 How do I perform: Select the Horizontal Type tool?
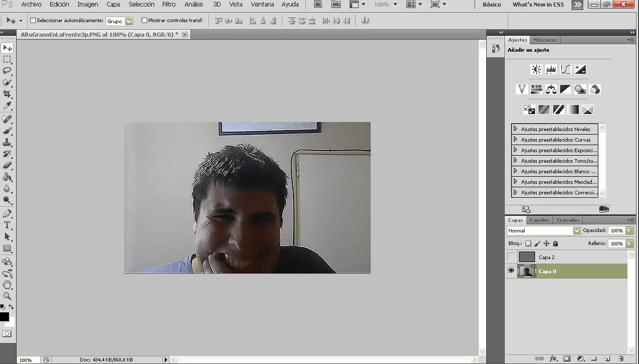(x=7, y=225)
